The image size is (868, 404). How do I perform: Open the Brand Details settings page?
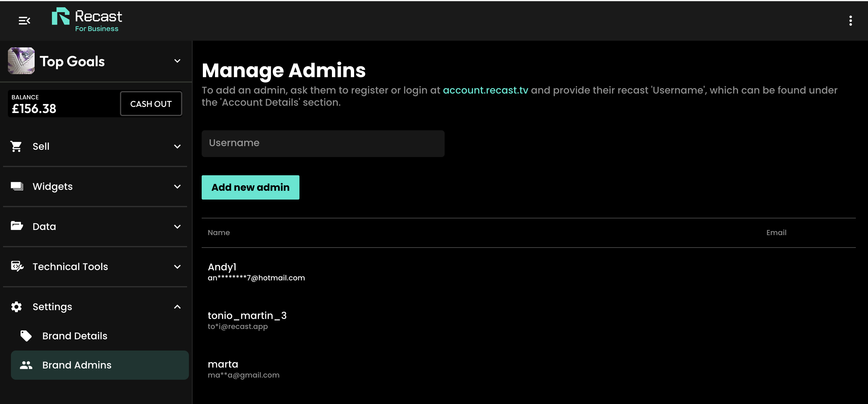pos(75,336)
